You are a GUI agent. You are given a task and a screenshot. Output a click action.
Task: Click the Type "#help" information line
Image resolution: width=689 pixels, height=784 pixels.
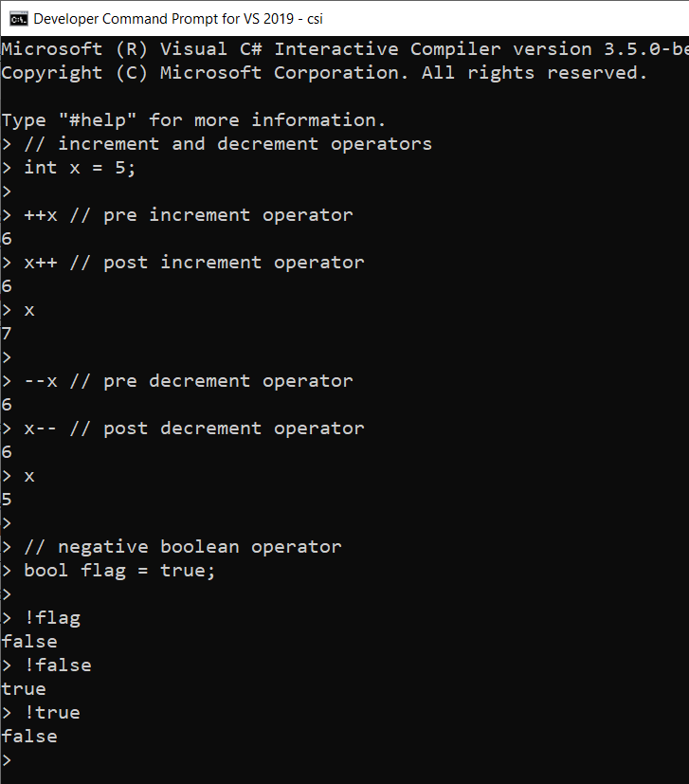pyautogui.click(x=193, y=120)
